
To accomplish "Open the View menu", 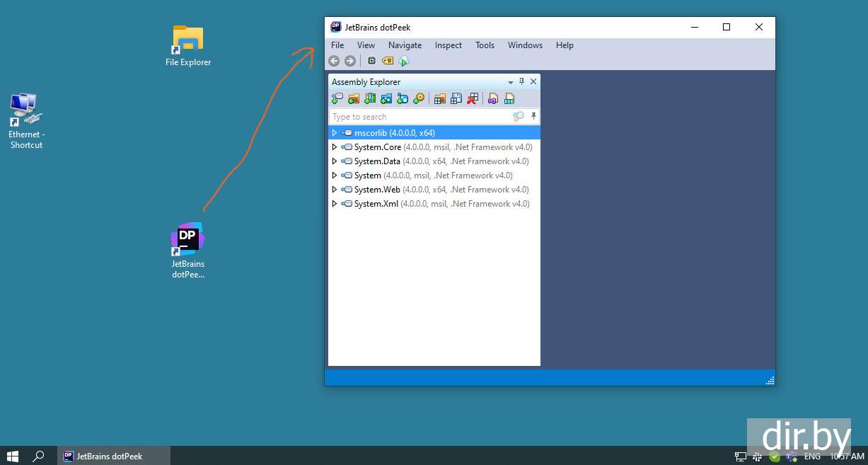I will [366, 45].
